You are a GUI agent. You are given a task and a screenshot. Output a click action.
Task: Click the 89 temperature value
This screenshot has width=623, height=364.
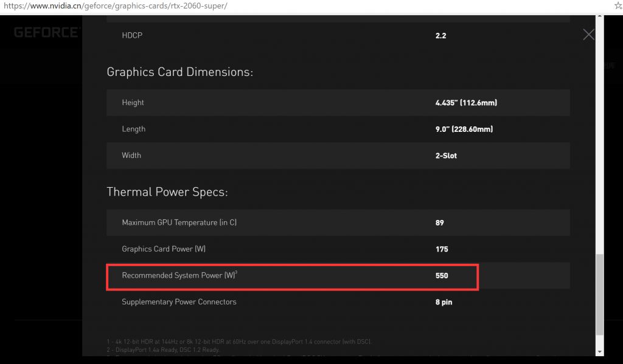pyautogui.click(x=440, y=222)
